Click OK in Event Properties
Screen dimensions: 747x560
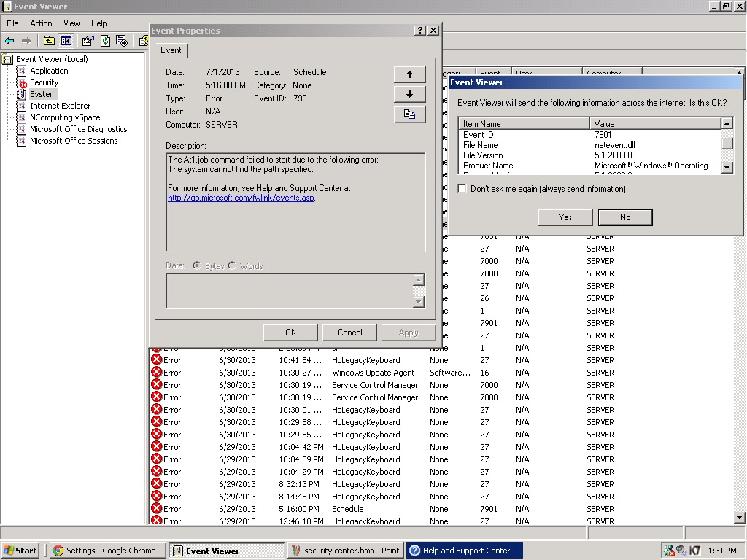coord(290,332)
